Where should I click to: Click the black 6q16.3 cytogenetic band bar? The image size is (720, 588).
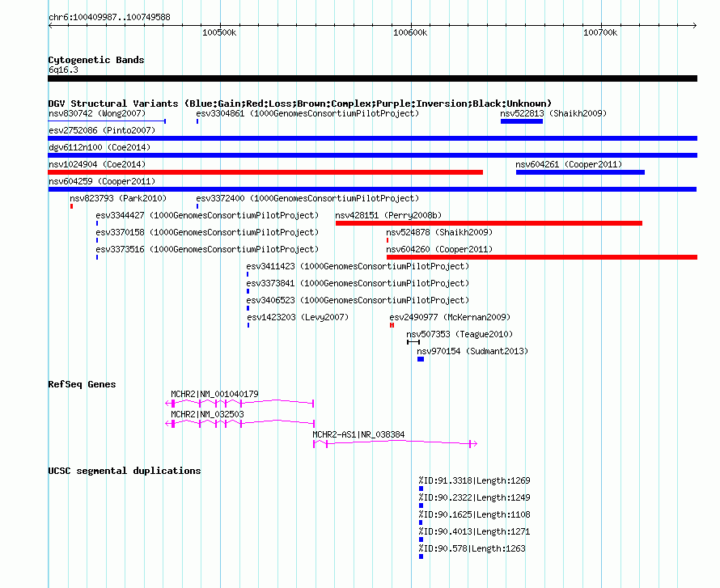(x=372, y=79)
